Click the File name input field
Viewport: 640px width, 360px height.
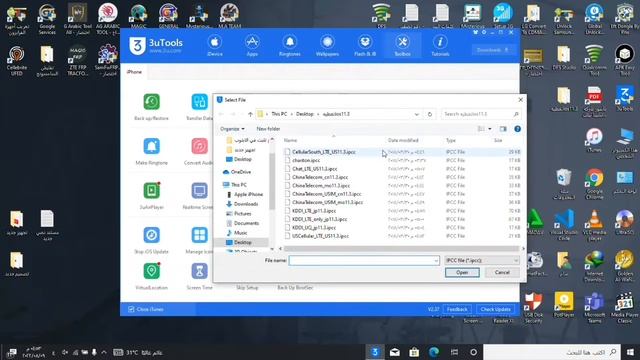[x=364, y=260]
